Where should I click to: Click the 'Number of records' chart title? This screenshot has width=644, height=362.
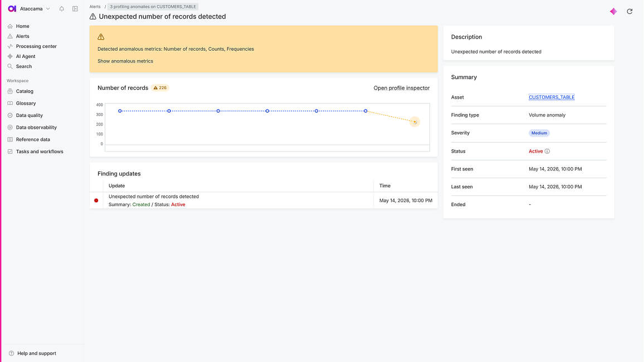[123, 88]
